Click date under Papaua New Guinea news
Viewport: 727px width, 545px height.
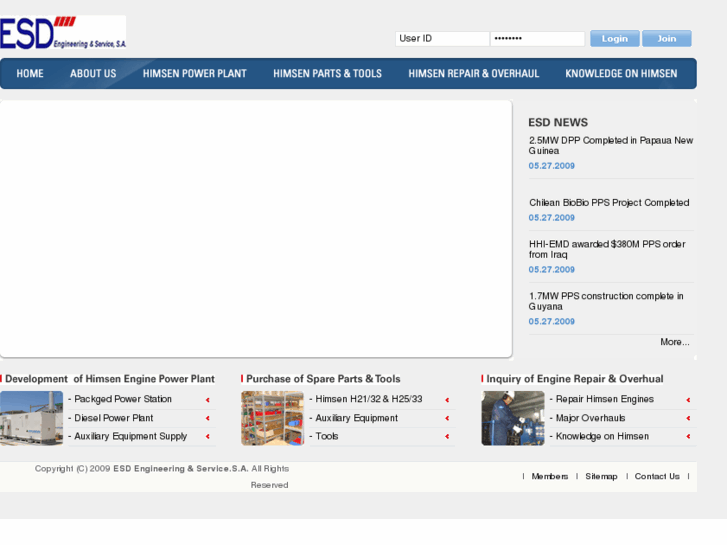[x=552, y=166]
